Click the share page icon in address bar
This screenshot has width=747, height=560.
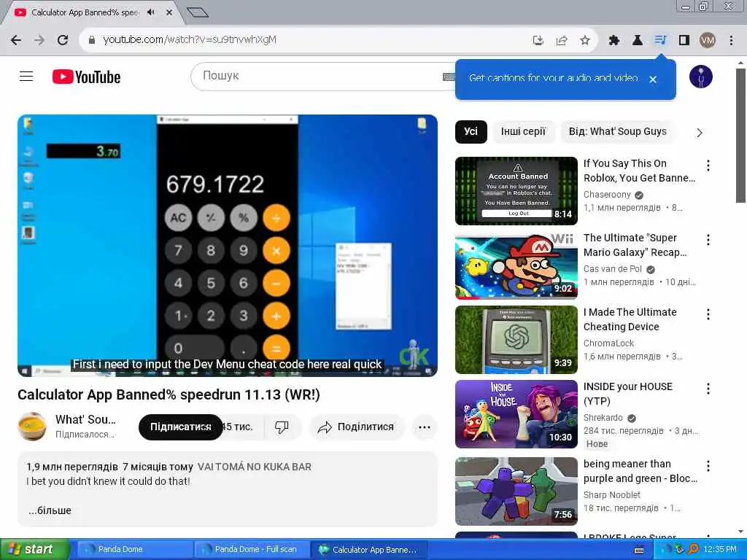click(562, 41)
